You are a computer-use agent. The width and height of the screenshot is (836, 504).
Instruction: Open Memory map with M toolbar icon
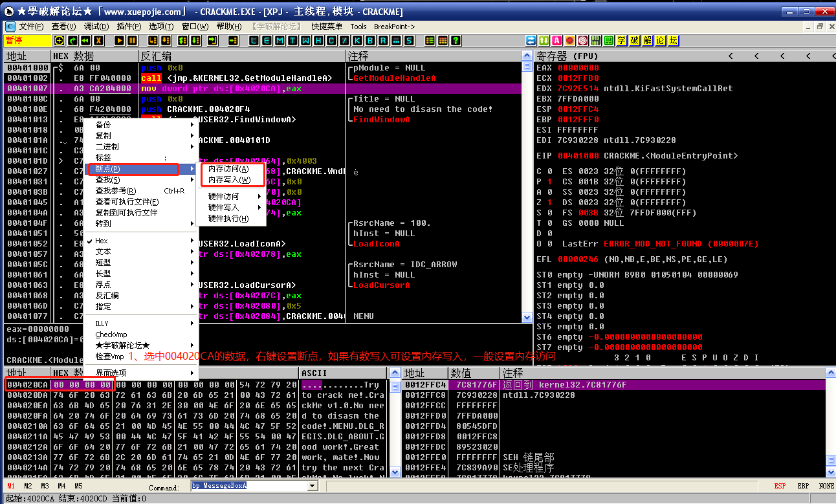(280, 41)
